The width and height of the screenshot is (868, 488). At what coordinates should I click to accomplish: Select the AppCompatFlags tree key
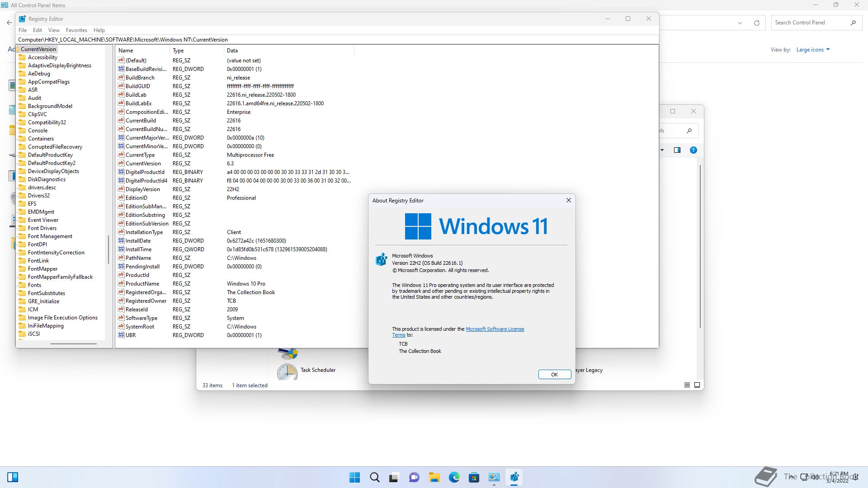coord(49,82)
